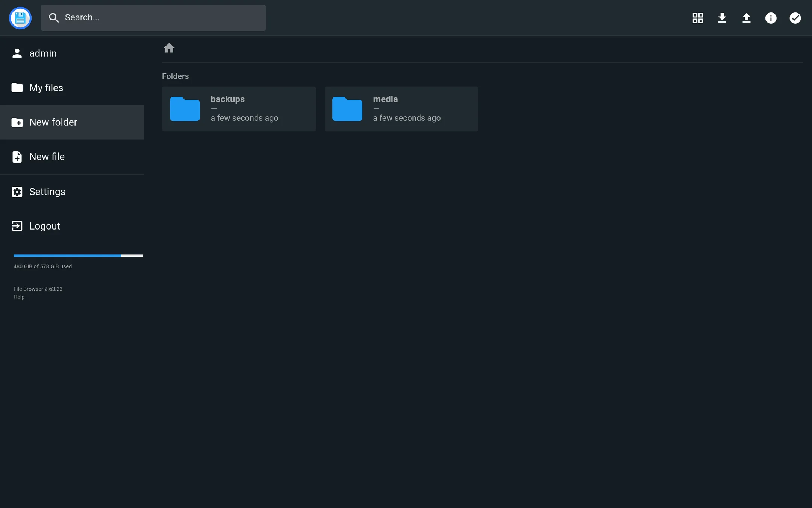The width and height of the screenshot is (812, 508).
Task: Open the Help link
Action: click(19, 297)
